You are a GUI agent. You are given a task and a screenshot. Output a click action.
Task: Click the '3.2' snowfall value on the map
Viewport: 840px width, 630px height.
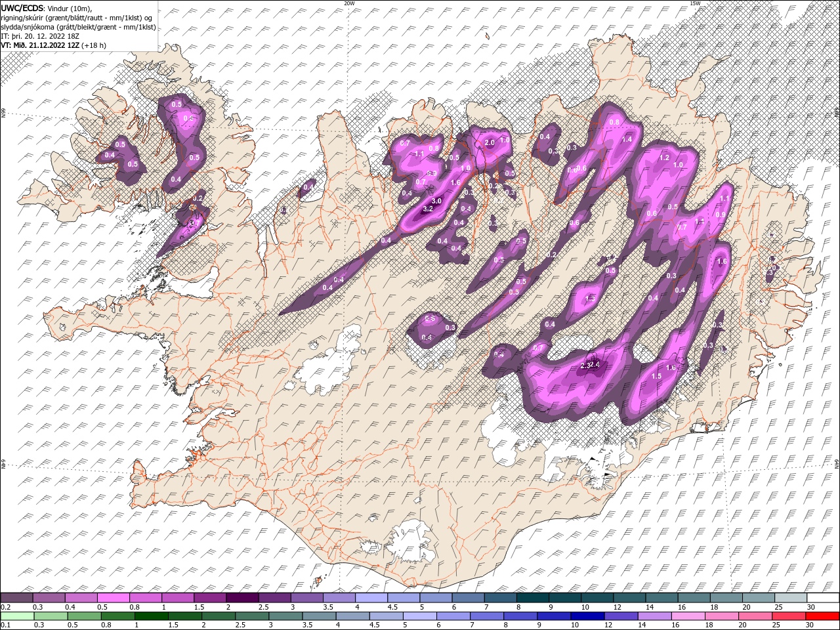tap(429, 209)
